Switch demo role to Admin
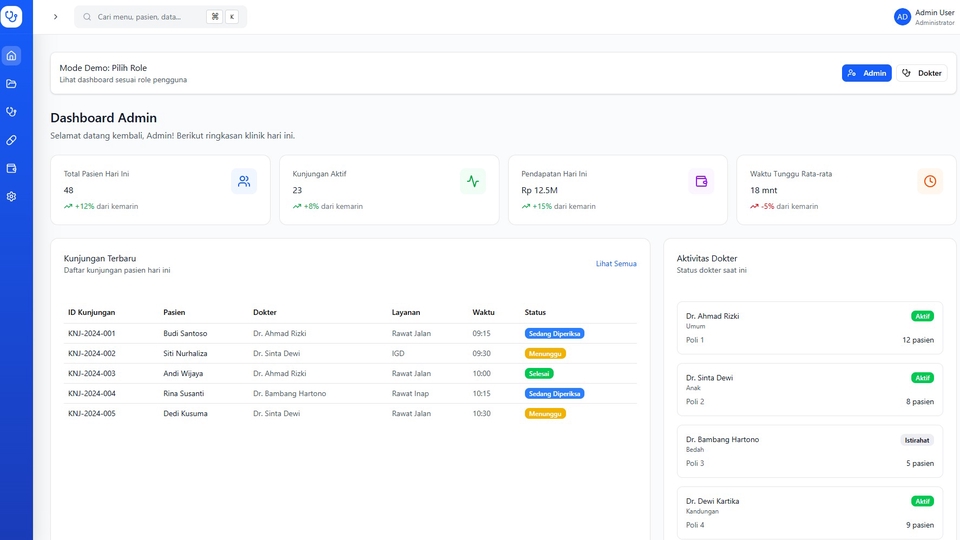This screenshot has height=540, width=960. coord(866,73)
